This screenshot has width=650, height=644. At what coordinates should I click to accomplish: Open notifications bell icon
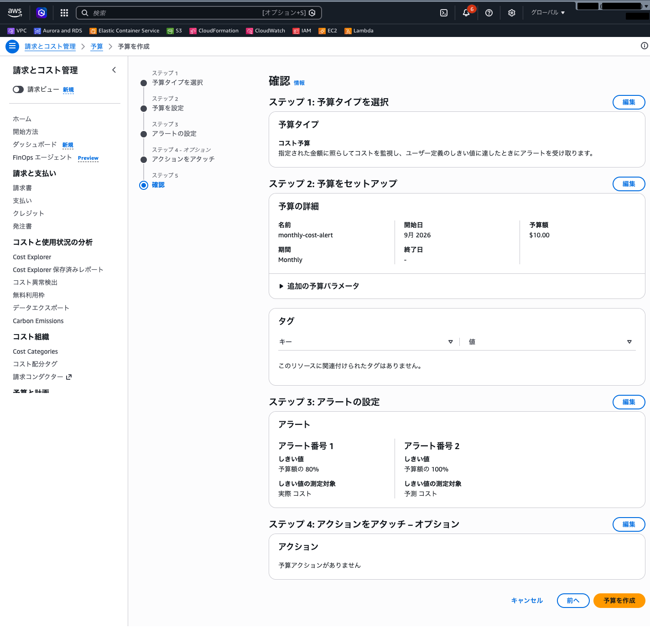pos(466,13)
